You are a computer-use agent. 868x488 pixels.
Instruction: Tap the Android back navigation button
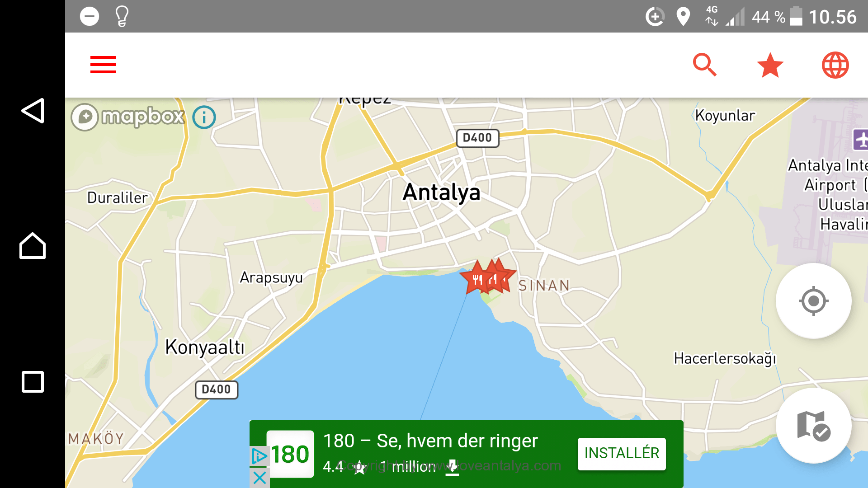pos(33,111)
